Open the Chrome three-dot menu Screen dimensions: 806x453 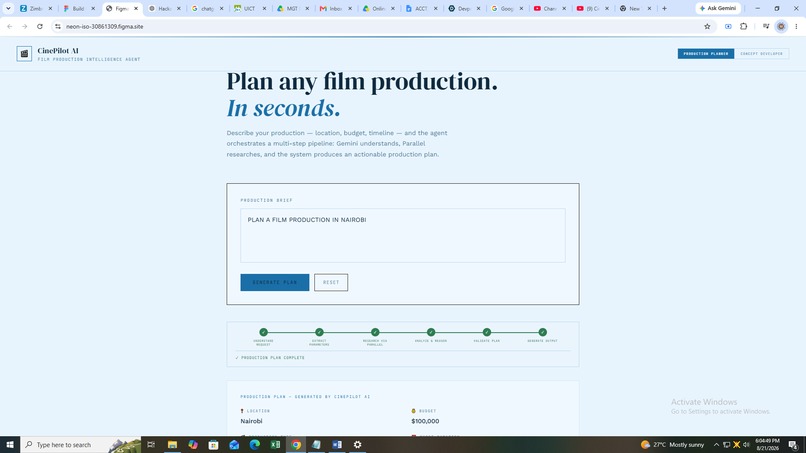coord(796,26)
